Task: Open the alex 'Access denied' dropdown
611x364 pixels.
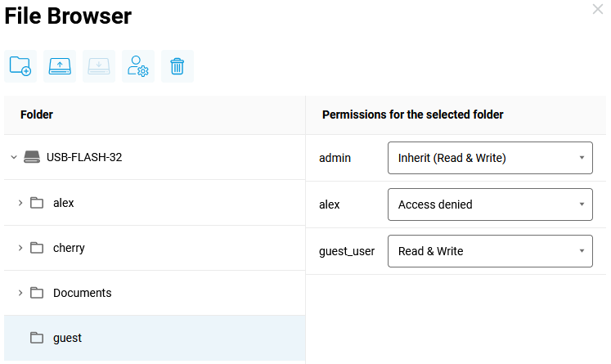Action: point(489,204)
